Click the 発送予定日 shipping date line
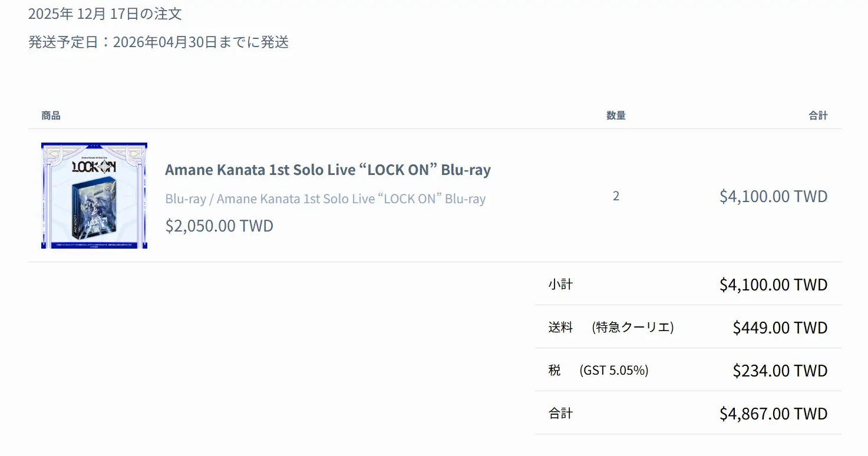 pos(159,42)
